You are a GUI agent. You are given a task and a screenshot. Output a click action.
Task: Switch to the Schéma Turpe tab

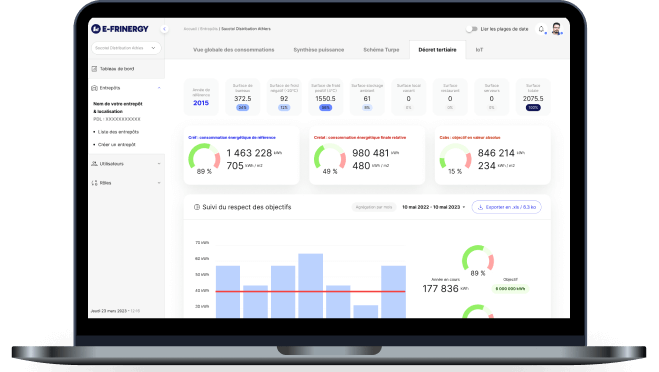pyautogui.click(x=381, y=50)
